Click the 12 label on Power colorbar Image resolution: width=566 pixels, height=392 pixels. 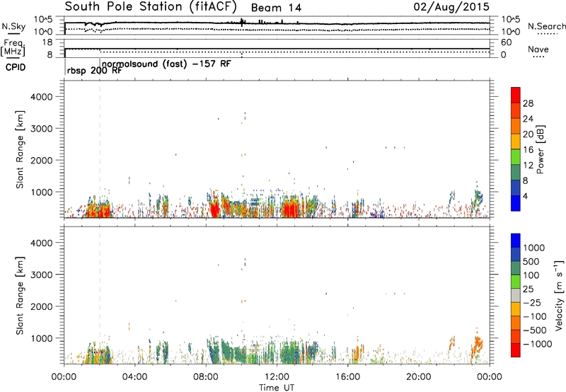pyautogui.click(x=528, y=166)
